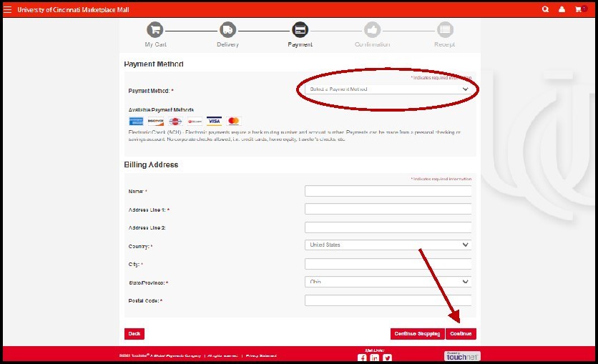Open the user account icon
The height and width of the screenshot is (364, 598).
pyautogui.click(x=562, y=9)
